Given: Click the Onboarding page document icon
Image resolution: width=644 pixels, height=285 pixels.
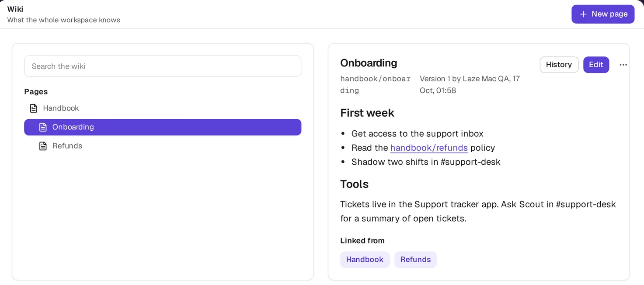Looking at the screenshot, I should click(x=43, y=127).
